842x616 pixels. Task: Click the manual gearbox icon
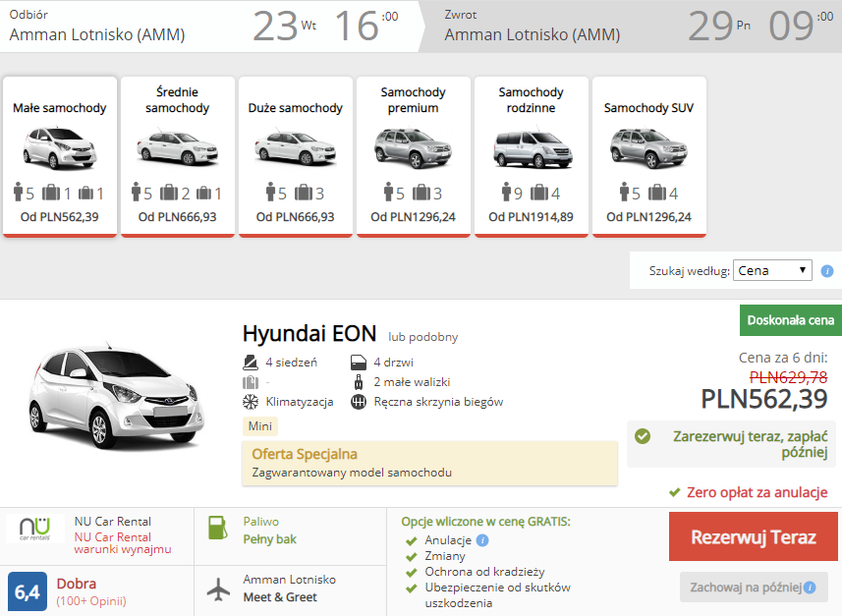pyautogui.click(x=359, y=402)
